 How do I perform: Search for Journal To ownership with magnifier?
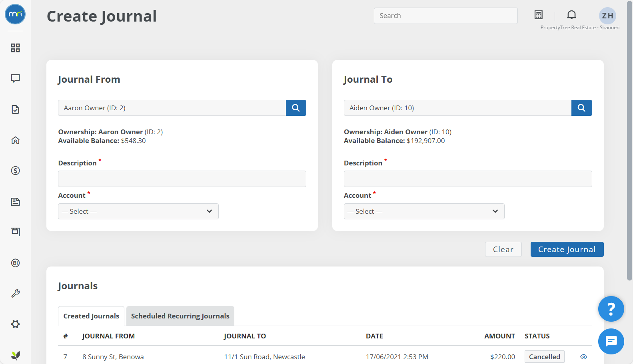[582, 108]
